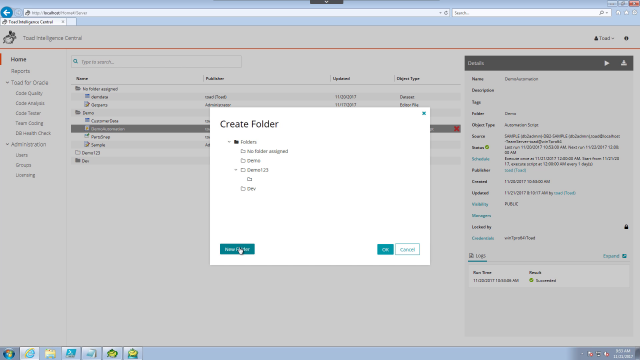Open the Reports navigation item
Viewport: 640px width, 360px height.
tap(20, 71)
